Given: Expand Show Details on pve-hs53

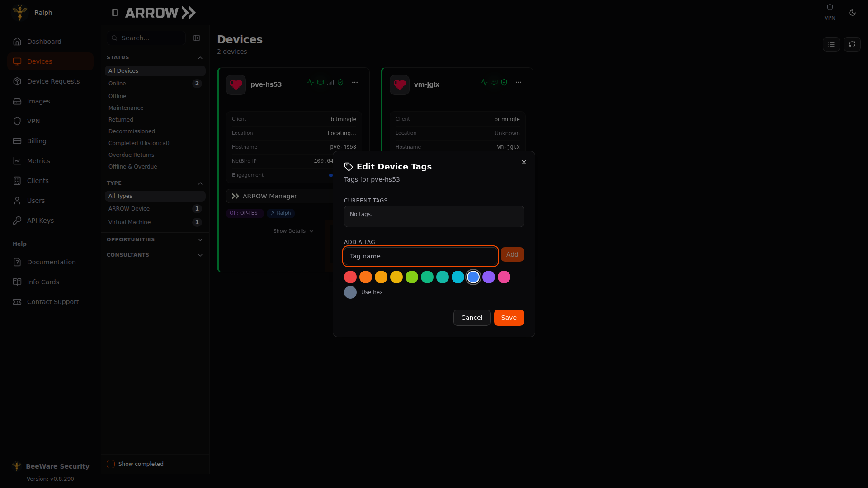Looking at the screenshot, I should click(x=293, y=231).
